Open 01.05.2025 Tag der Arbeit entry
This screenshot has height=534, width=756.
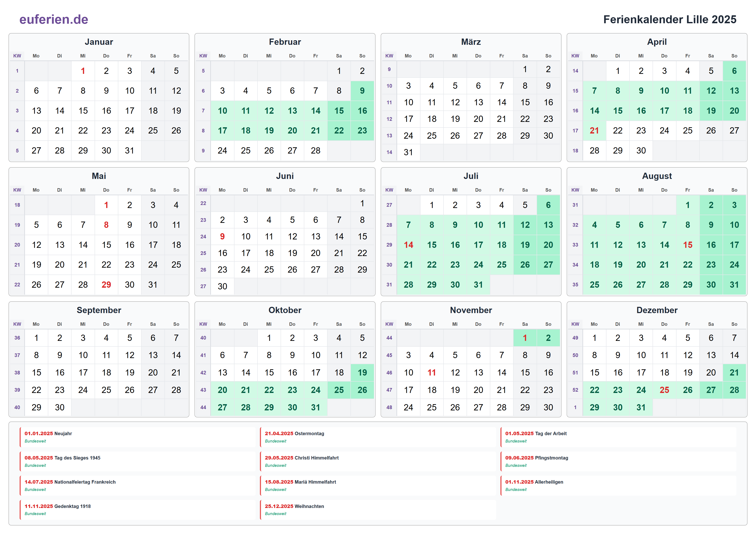tap(618, 437)
